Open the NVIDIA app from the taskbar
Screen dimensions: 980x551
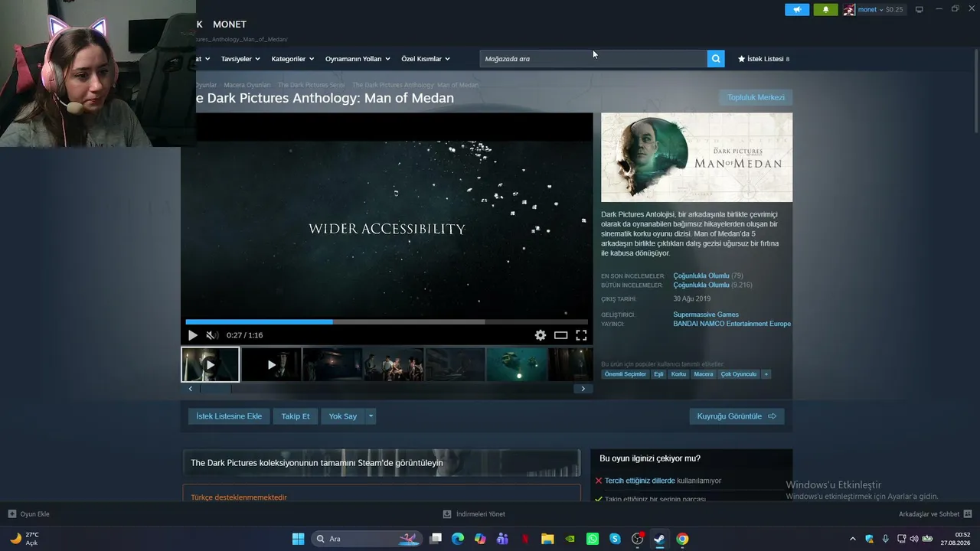pyautogui.click(x=570, y=539)
